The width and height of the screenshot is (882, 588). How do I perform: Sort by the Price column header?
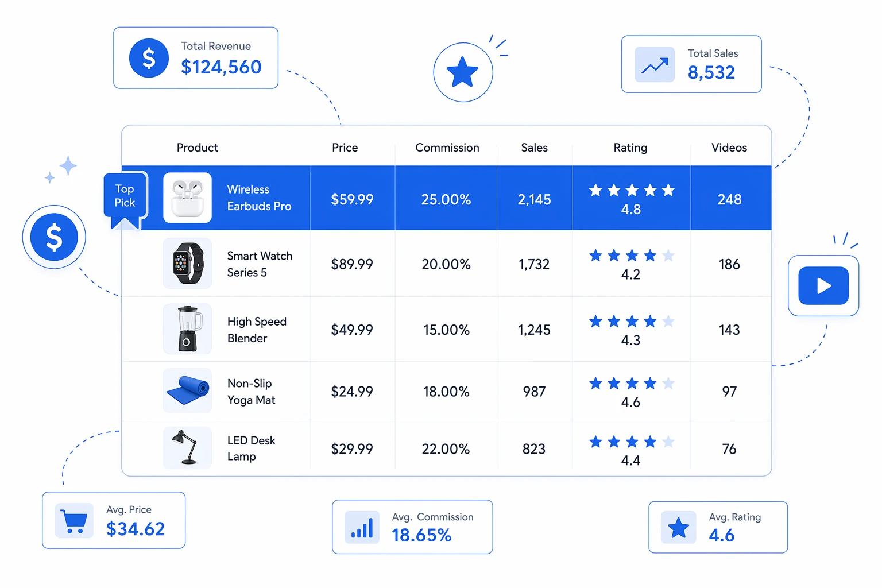pyautogui.click(x=345, y=148)
